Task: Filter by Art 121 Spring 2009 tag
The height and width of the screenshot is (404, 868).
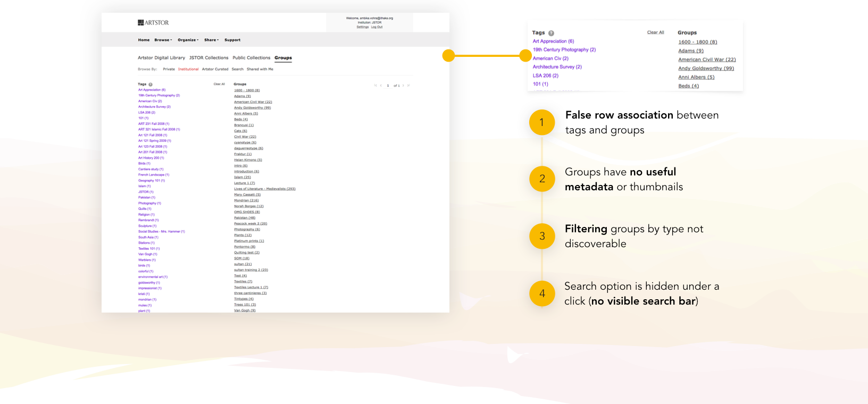Action: pos(155,141)
